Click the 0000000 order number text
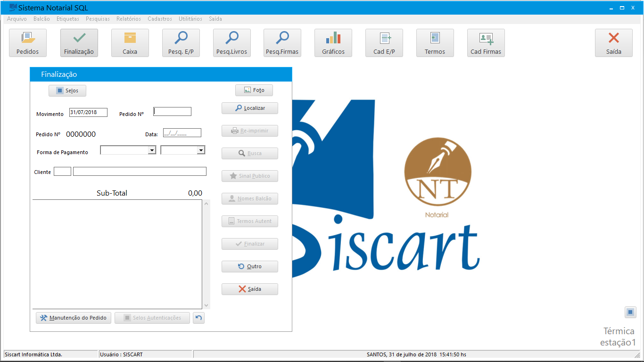The width and height of the screenshot is (644, 362). (81, 134)
